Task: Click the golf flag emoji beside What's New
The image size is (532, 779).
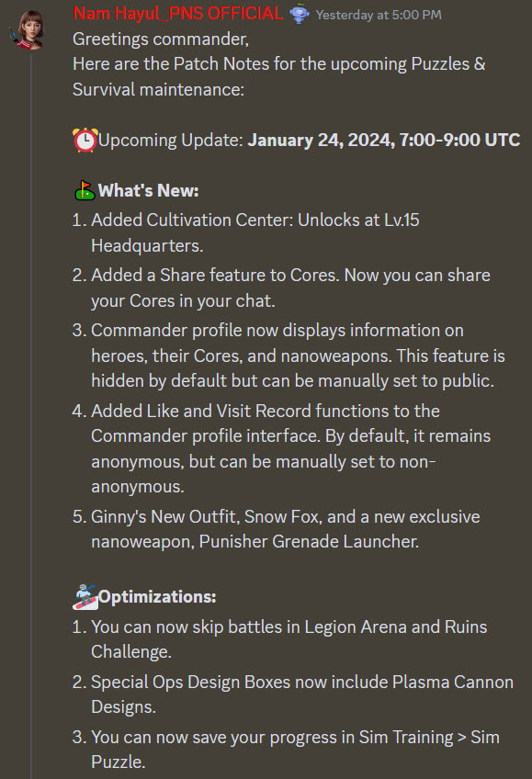Action: pos(85,190)
